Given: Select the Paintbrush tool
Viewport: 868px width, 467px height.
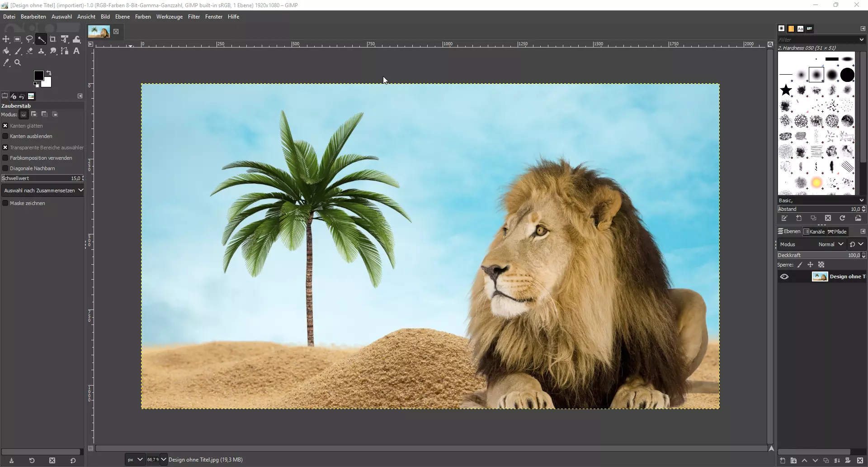Looking at the screenshot, I should (18, 51).
